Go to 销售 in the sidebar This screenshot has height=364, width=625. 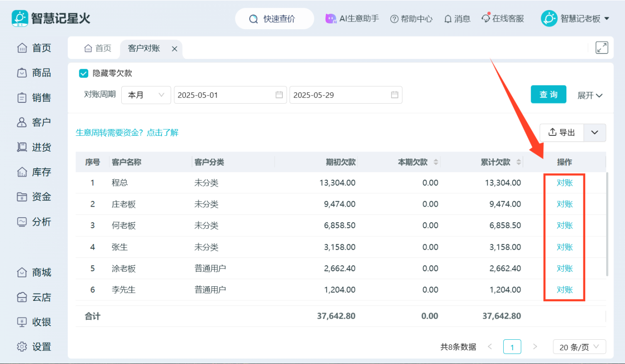coord(34,97)
